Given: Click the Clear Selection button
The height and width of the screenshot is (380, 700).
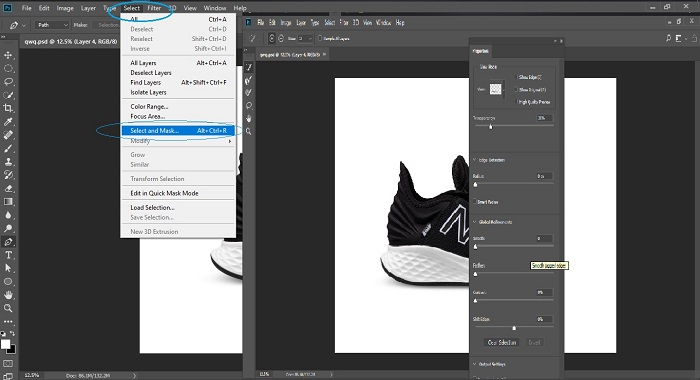Looking at the screenshot, I should pos(502,342).
